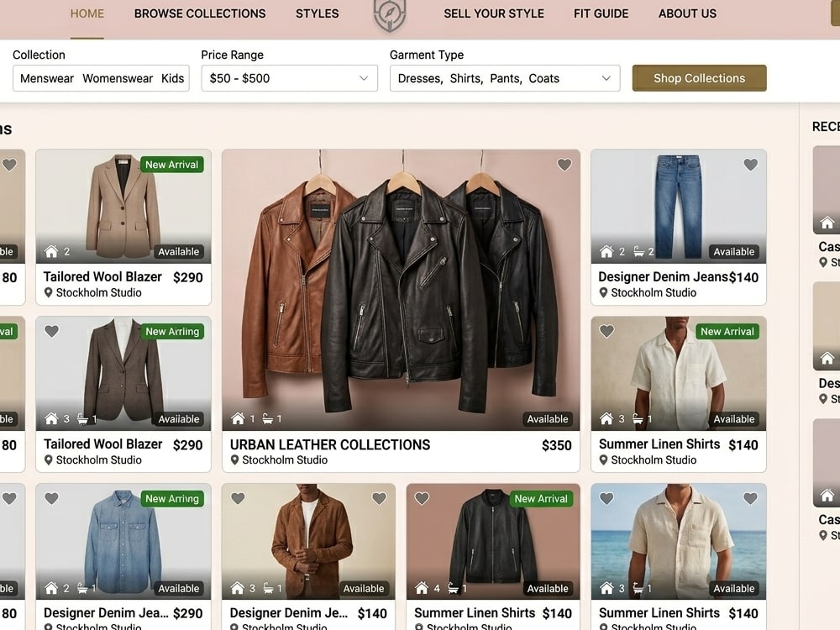Click New Arrival badge on black bomber card
This screenshot has height=630, width=840.
point(540,499)
